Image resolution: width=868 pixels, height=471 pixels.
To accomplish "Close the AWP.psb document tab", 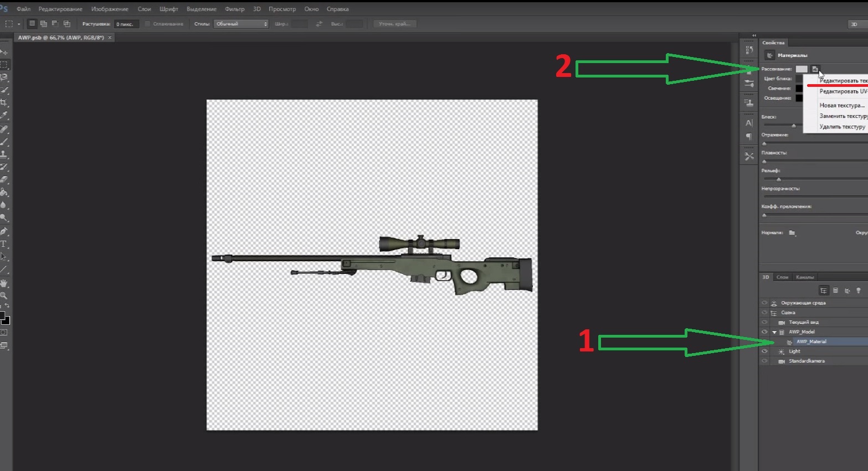I will click(110, 38).
